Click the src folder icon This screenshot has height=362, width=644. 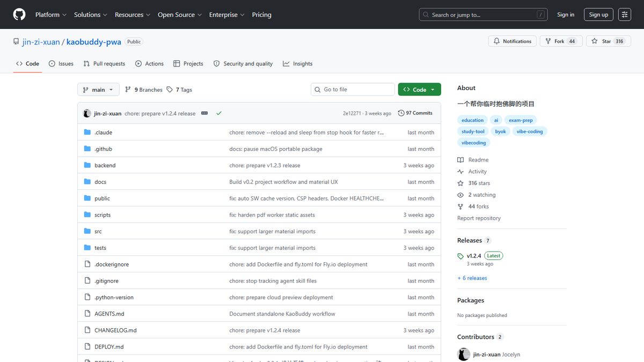[87, 231]
